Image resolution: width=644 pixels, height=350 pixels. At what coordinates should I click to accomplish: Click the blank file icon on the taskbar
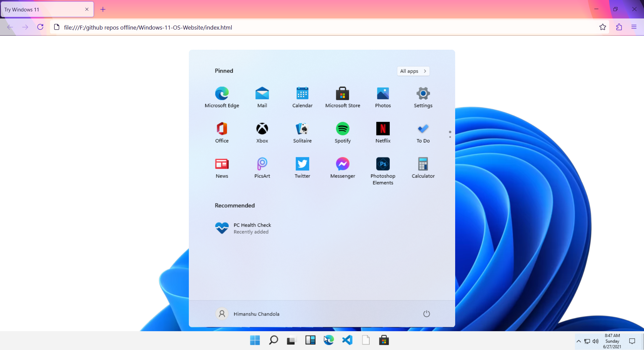(x=366, y=340)
